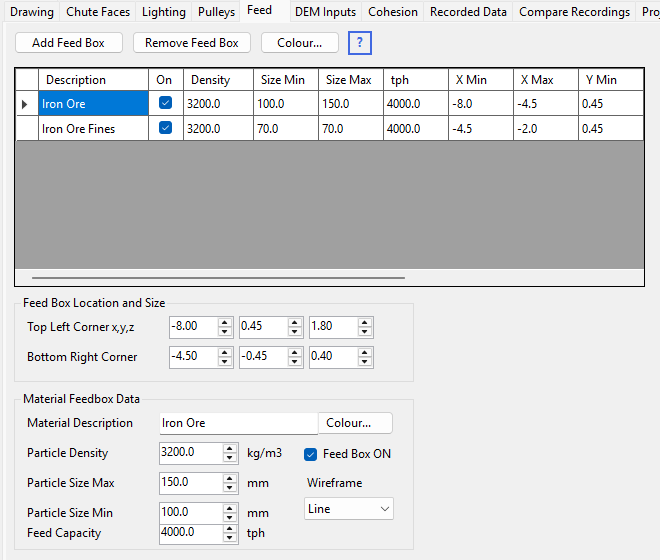
Task: Click the Size Min column header
Action: tap(286, 80)
